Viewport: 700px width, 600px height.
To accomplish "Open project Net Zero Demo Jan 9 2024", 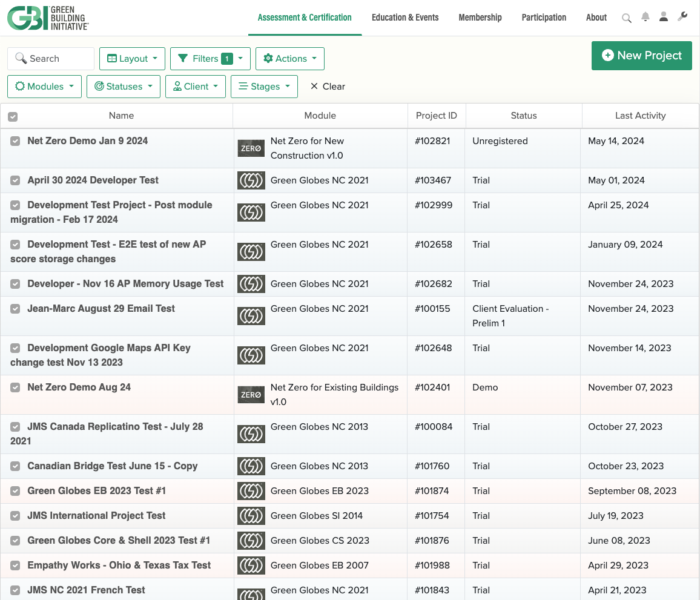I will tap(87, 141).
